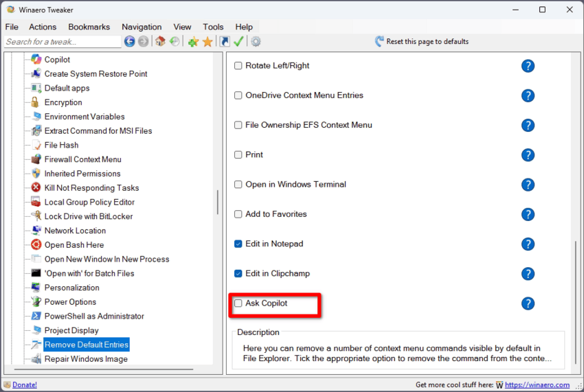Select File Hash tree item
The height and width of the screenshot is (392, 584).
(x=61, y=145)
